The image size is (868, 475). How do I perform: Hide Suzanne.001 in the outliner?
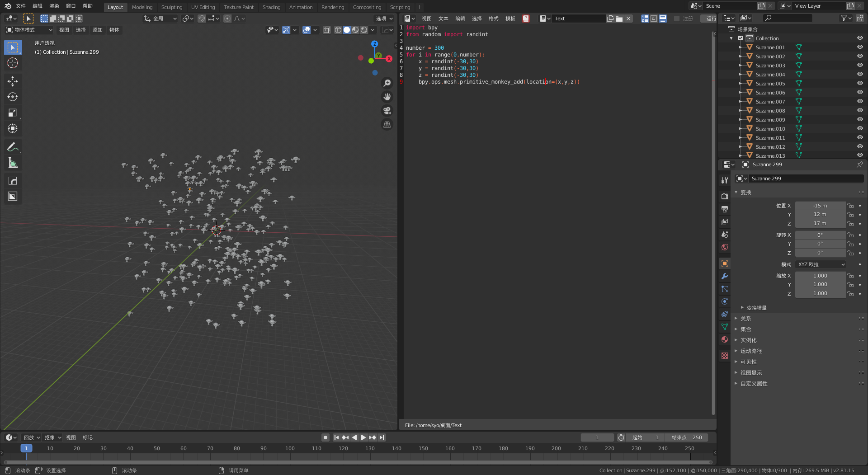pos(860,47)
